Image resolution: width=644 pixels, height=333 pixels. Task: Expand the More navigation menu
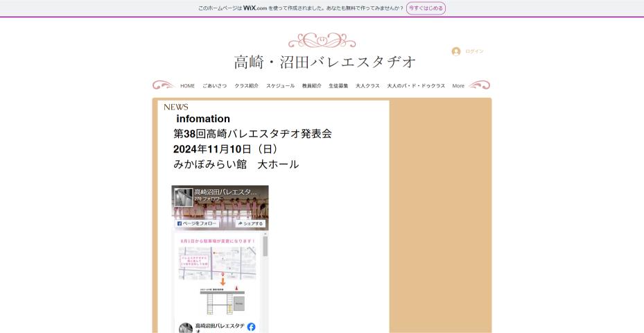coord(458,86)
